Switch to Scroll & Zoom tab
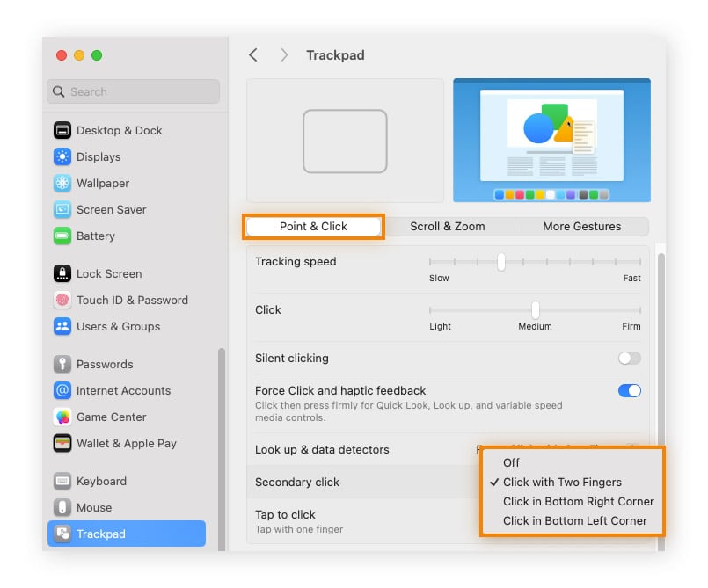Screen dimensions: 708x588 pyautogui.click(x=448, y=227)
